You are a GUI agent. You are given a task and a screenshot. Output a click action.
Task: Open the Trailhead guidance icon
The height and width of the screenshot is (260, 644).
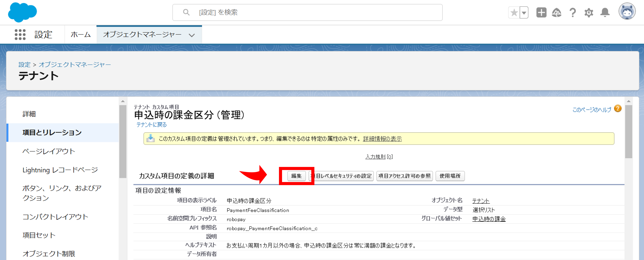click(x=556, y=12)
